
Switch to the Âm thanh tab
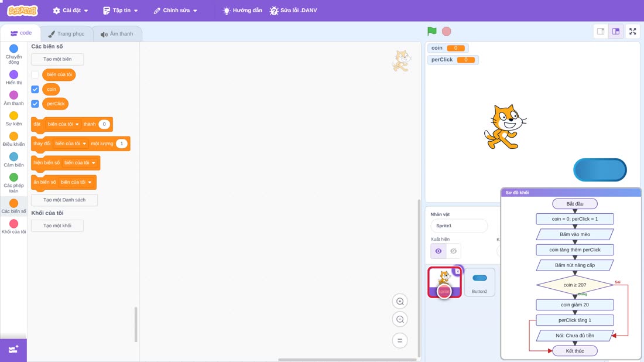(117, 34)
